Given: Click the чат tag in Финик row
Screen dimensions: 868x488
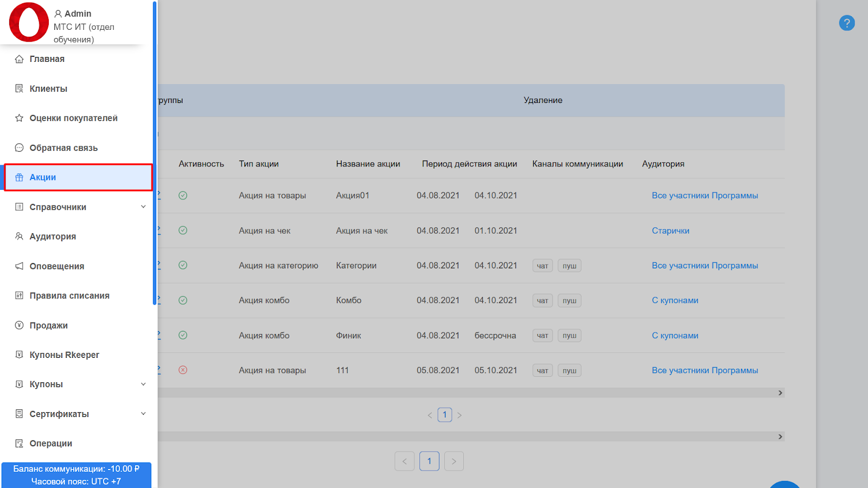Looking at the screenshot, I should click(x=542, y=336).
